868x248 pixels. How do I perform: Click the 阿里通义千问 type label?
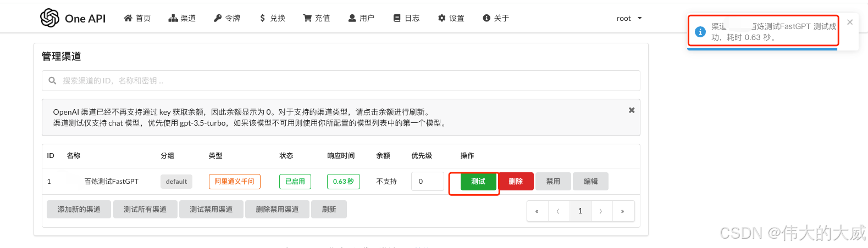235,182
